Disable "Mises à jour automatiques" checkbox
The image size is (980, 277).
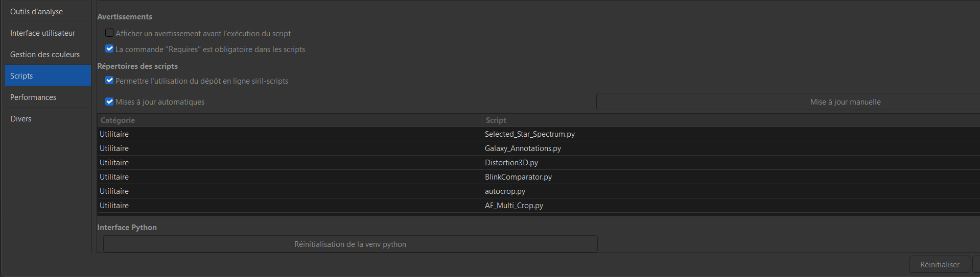click(109, 102)
